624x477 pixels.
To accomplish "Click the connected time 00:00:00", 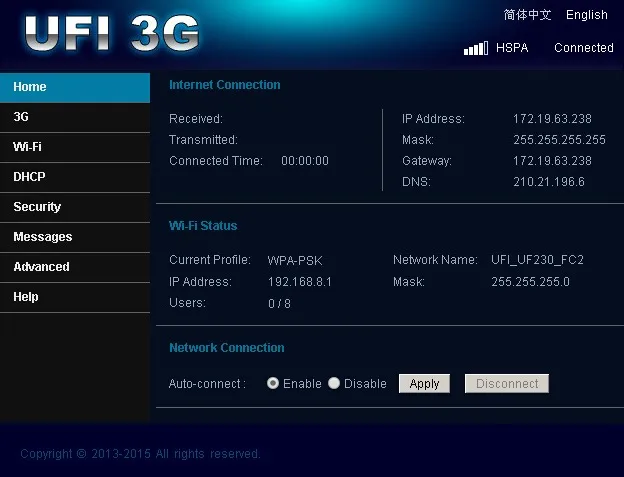I will [305, 161].
